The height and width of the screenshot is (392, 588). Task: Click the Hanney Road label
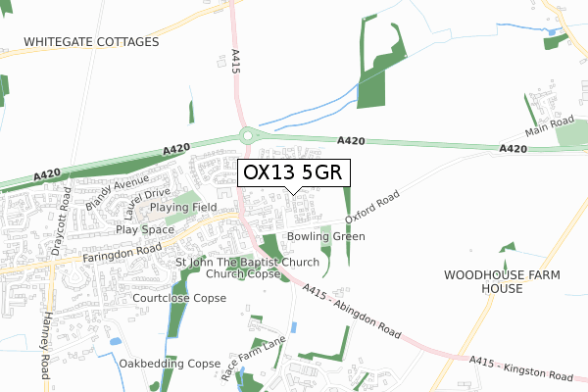[45, 346]
